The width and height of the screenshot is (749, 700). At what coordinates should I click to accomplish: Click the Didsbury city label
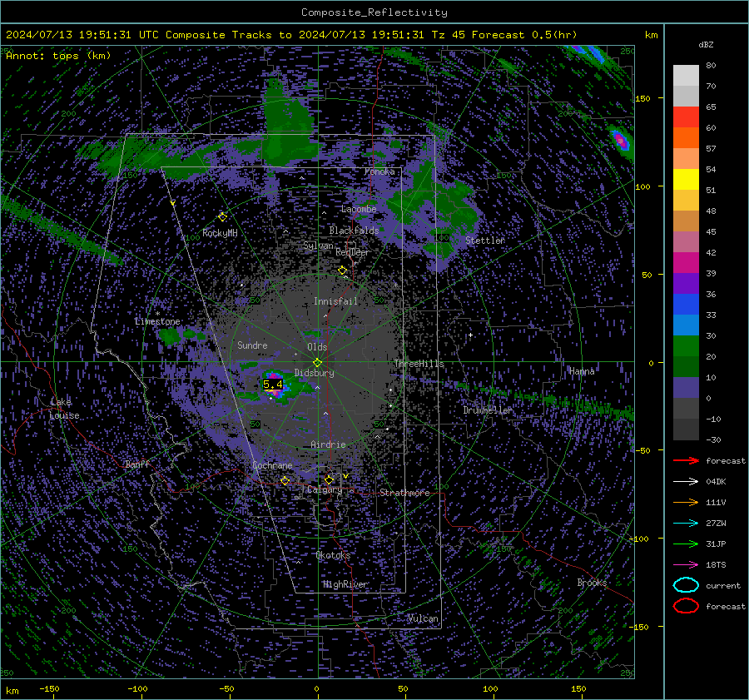[x=314, y=373]
